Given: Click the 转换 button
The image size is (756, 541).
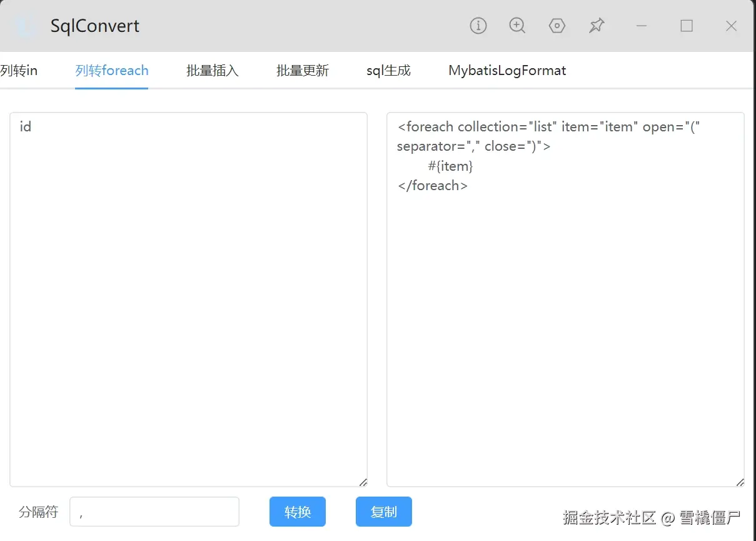Looking at the screenshot, I should point(298,512).
